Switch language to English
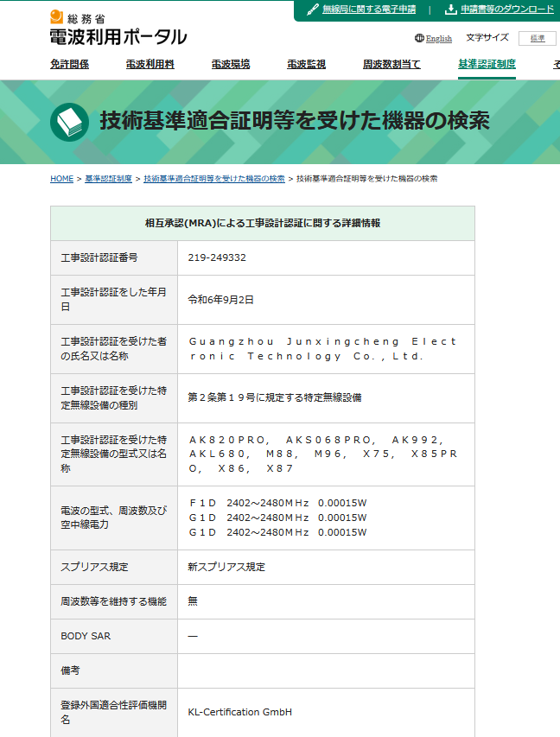Viewport: 560px width, 737px height. 438,38
